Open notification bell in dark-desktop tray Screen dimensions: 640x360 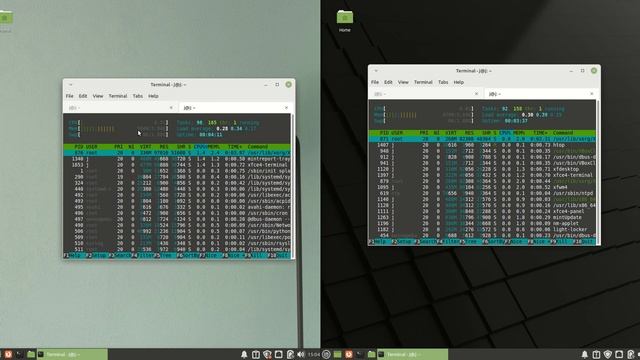(584, 354)
